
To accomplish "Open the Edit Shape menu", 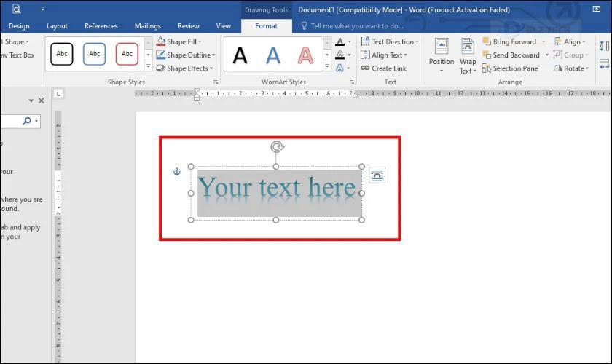I will (x=15, y=41).
